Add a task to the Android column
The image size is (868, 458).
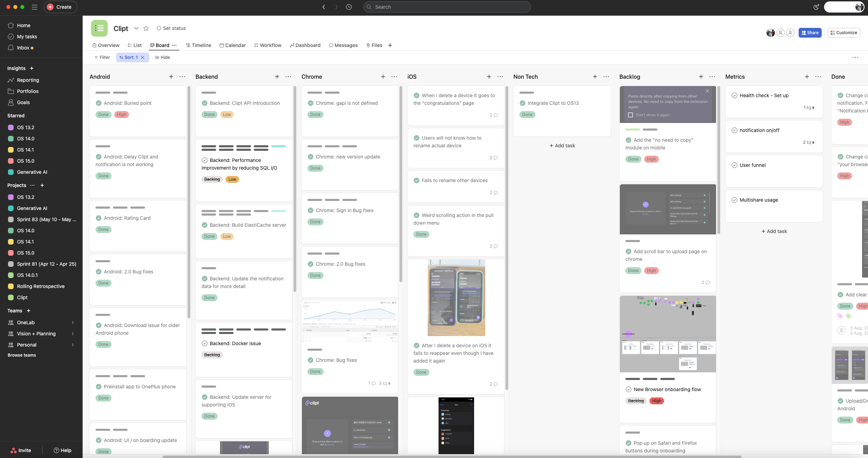(x=171, y=77)
